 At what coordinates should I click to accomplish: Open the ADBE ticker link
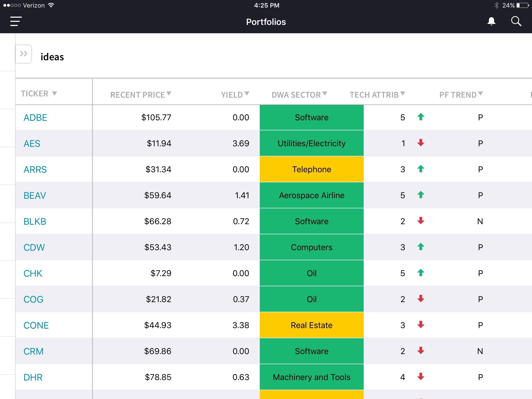[x=35, y=117]
